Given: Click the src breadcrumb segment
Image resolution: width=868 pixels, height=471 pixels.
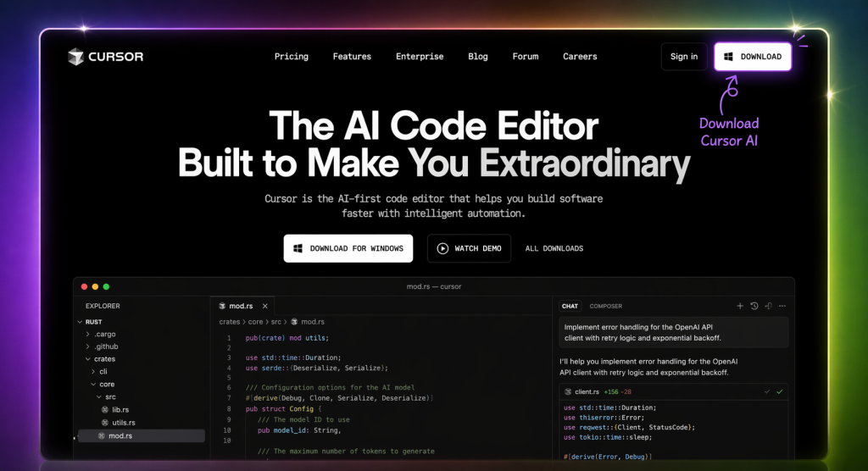Looking at the screenshot, I should click(275, 322).
